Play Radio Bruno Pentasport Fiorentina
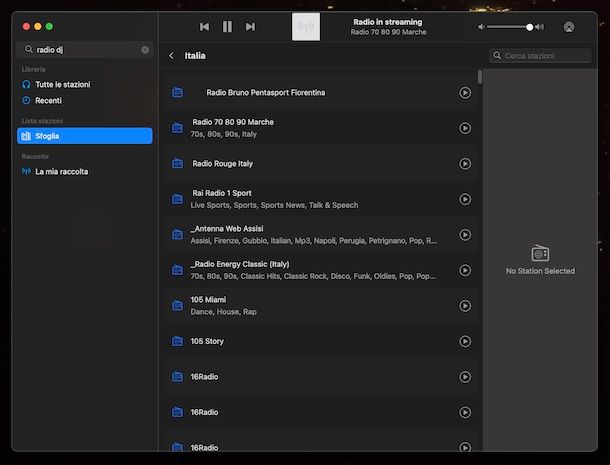610x465 pixels. (x=465, y=93)
